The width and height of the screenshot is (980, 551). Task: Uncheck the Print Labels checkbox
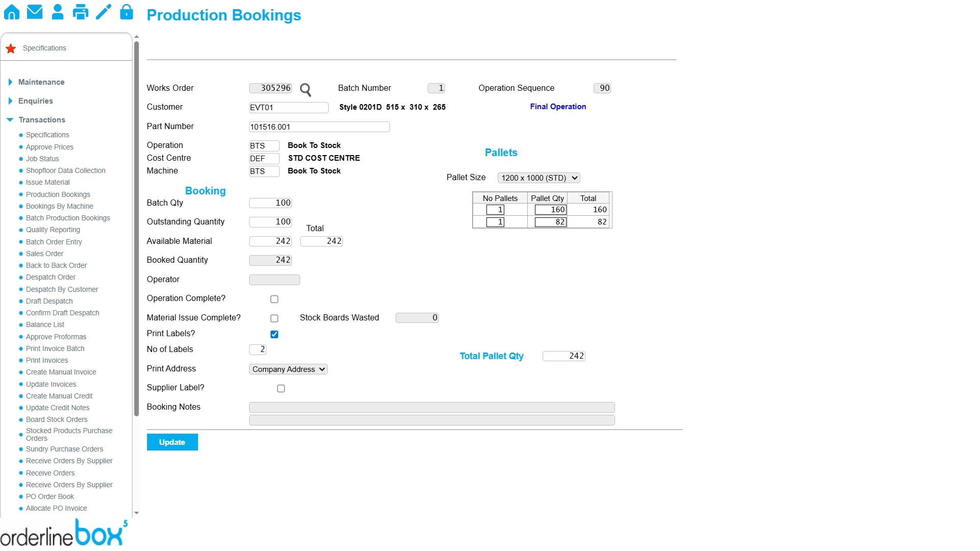(274, 334)
